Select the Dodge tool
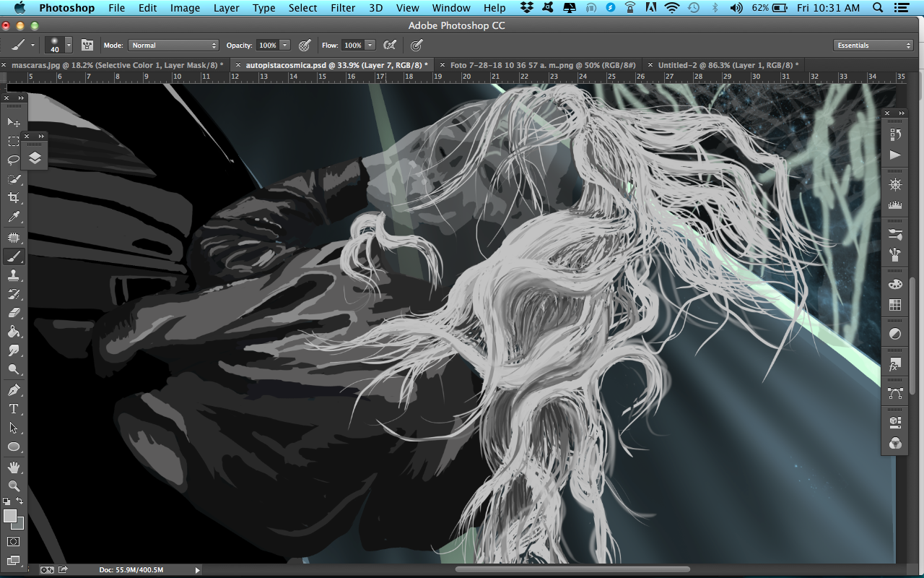 (14, 369)
